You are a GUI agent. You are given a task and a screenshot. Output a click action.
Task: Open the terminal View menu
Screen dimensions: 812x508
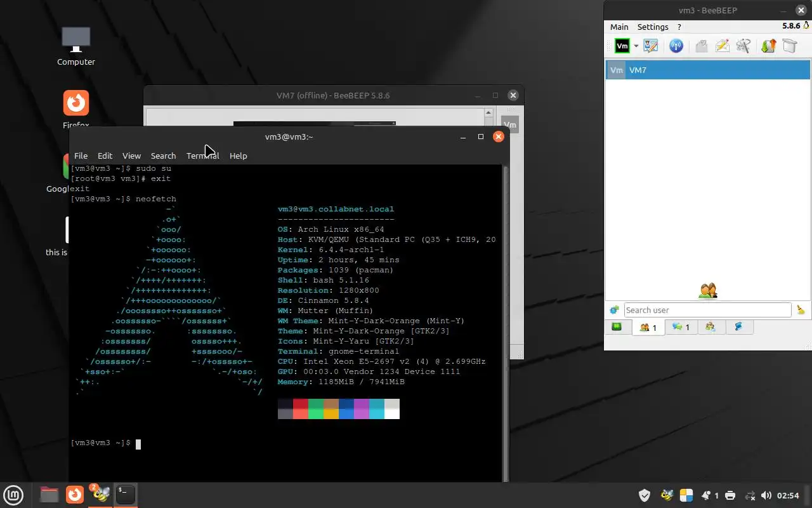click(x=131, y=156)
